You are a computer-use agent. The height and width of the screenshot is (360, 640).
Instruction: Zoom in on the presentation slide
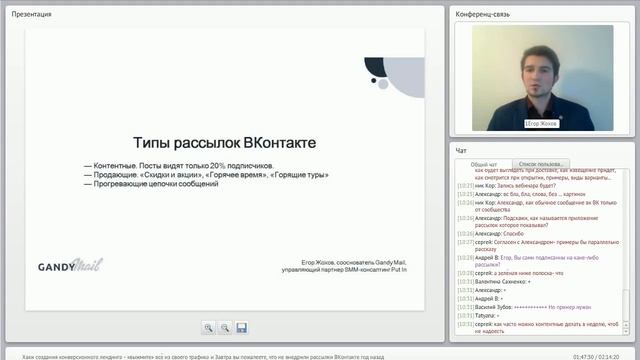[x=208, y=328]
